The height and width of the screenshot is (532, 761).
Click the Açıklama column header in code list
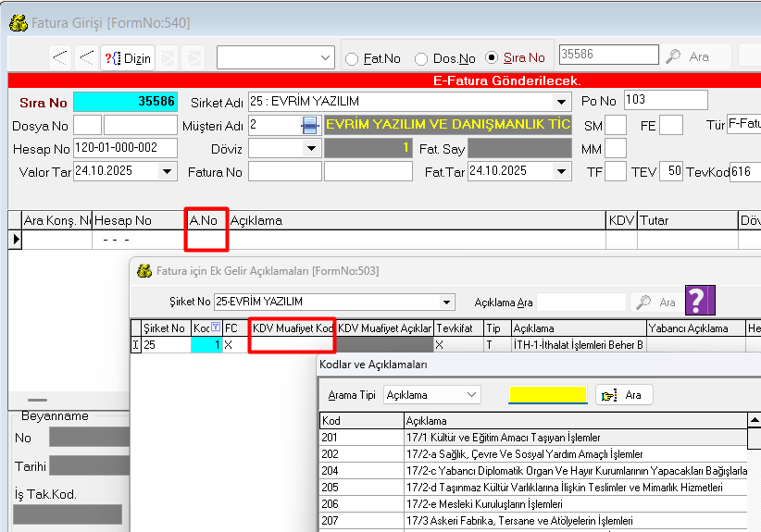click(574, 420)
